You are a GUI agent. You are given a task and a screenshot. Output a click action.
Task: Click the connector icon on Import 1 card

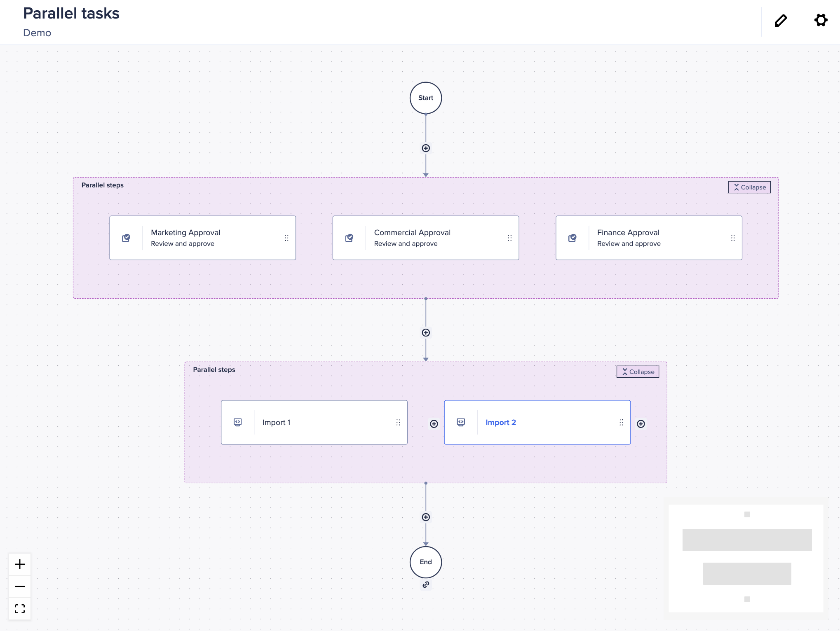click(238, 422)
